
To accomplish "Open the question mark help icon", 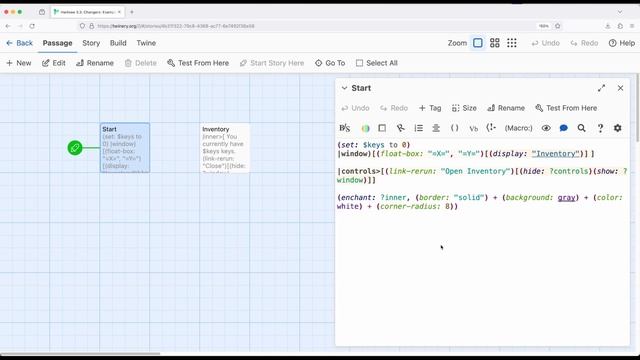I will pyautogui.click(x=600, y=128).
